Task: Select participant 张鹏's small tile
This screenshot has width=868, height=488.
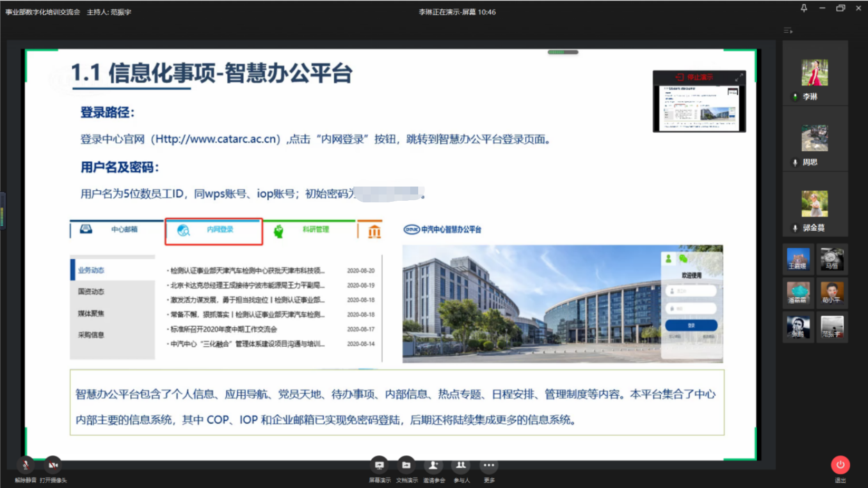Action: [798, 326]
